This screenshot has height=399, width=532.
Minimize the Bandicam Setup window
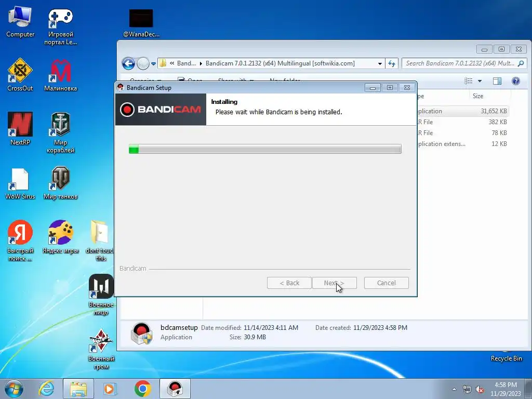tap(373, 88)
